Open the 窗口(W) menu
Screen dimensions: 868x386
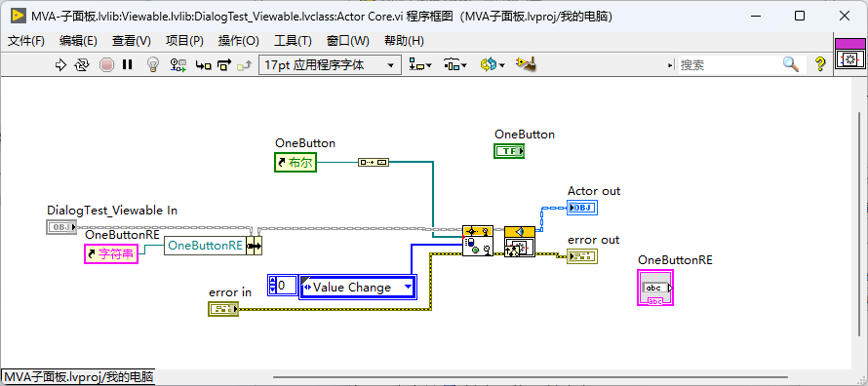pyautogui.click(x=347, y=40)
